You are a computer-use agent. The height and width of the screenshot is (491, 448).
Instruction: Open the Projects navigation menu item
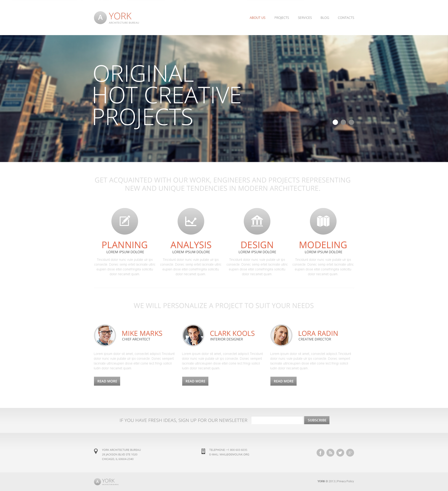tap(282, 17)
